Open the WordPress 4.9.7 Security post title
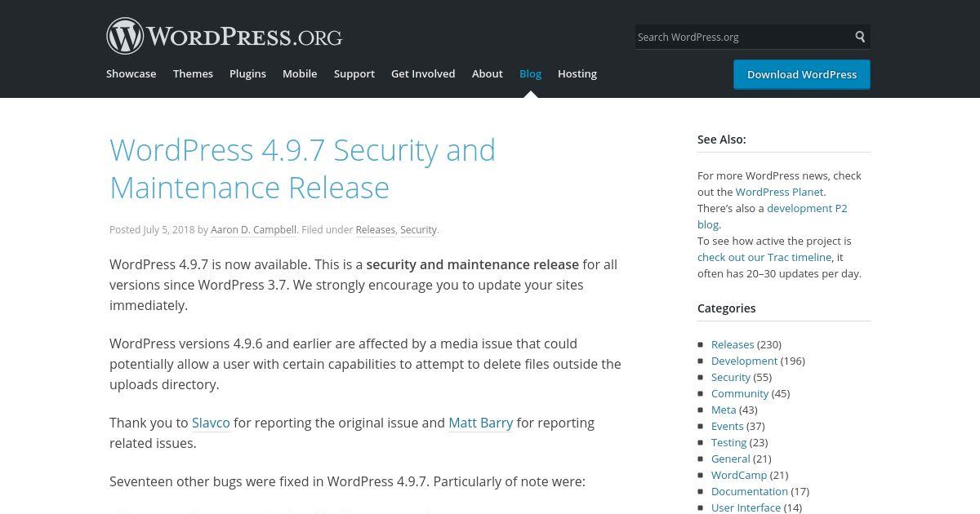 point(303,169)
